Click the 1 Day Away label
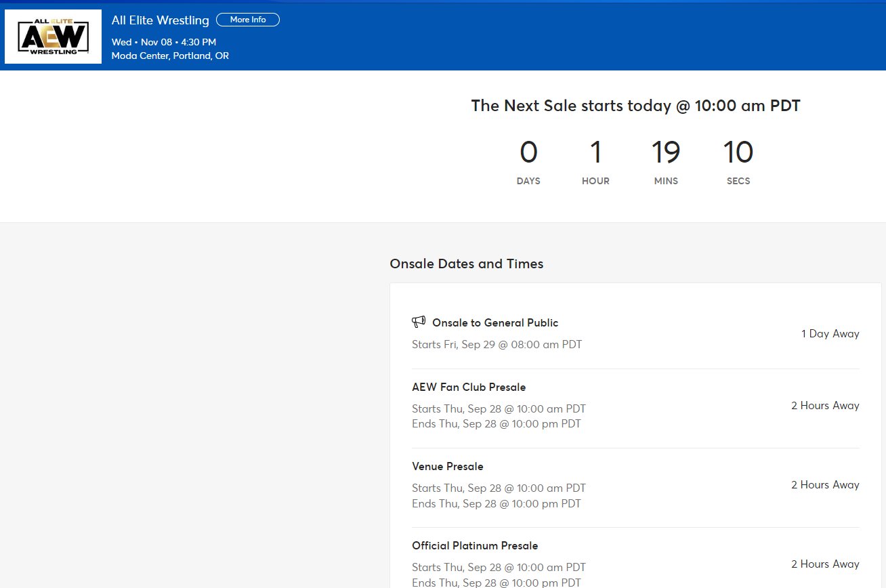This screenshot has height=588, width=886. (830, 333)
